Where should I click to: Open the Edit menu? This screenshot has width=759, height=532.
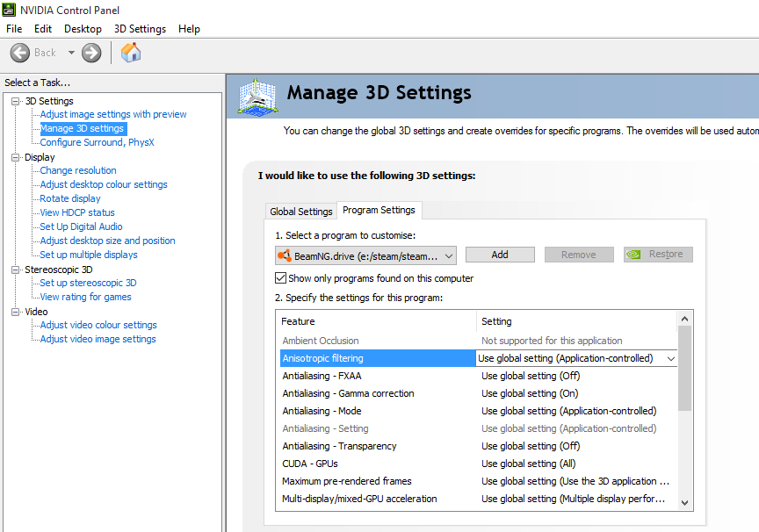pyautogui.click(x=43, y=29)
